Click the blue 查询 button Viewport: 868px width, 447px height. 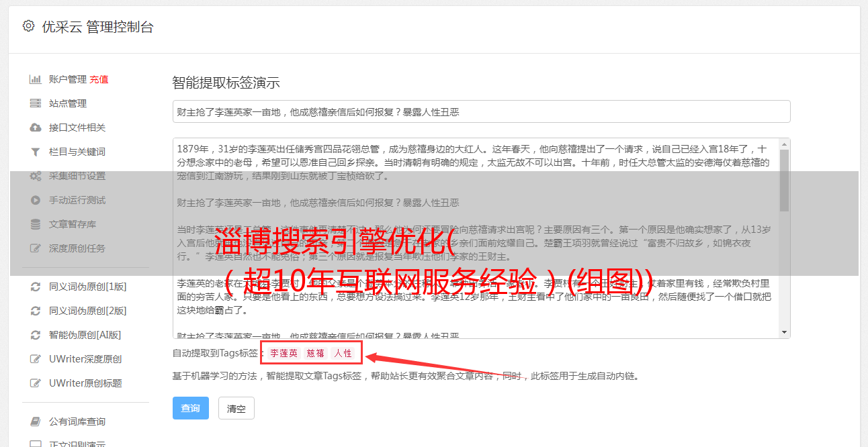[191, 408]
